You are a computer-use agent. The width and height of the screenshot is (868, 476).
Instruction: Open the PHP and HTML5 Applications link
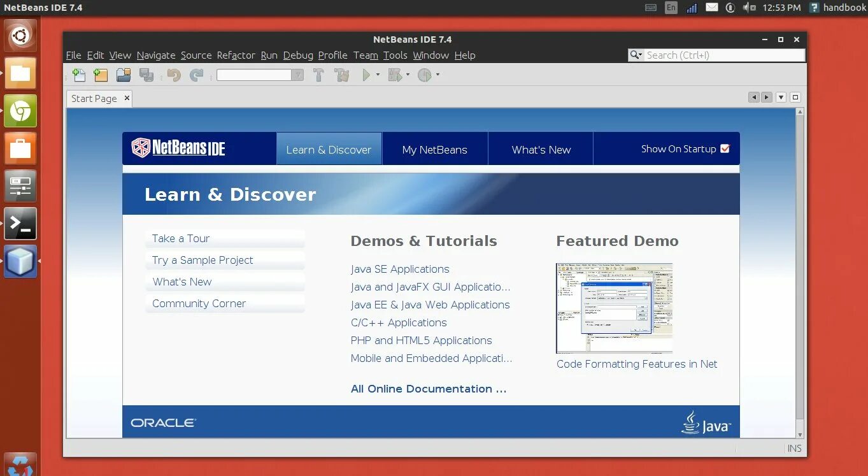tap(422, 340)
